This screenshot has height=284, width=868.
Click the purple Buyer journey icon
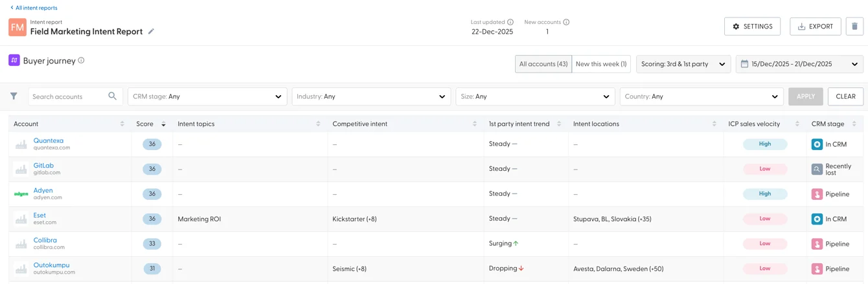(14, 60)
